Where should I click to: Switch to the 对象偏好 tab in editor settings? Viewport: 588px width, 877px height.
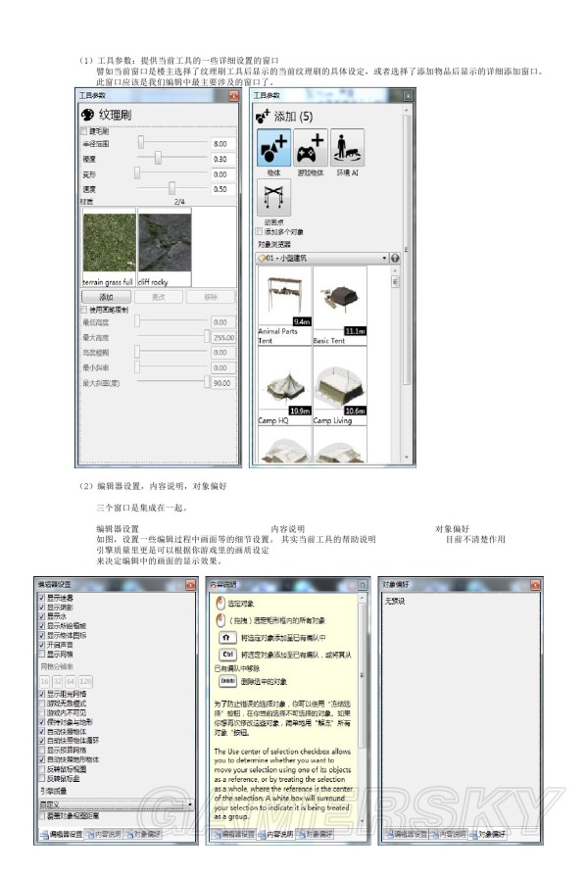[142, 834]
